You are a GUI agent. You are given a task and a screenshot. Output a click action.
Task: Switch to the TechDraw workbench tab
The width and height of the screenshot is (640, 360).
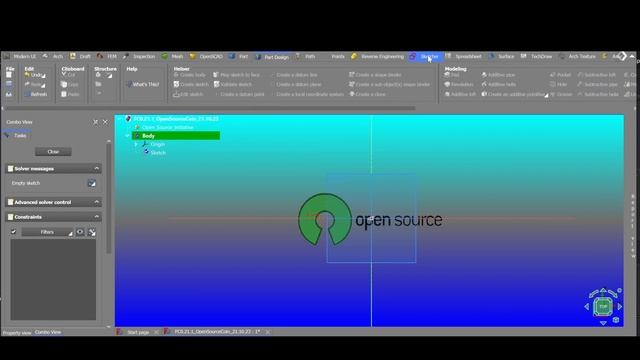[x=537, y=56]
